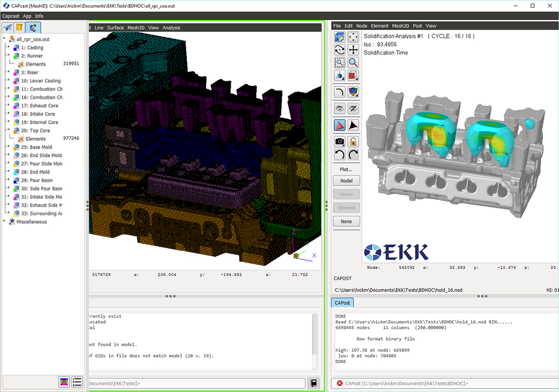Select the 33: Surrounding Ai tree item
The image size is (559, 392).
click(41, 213)
